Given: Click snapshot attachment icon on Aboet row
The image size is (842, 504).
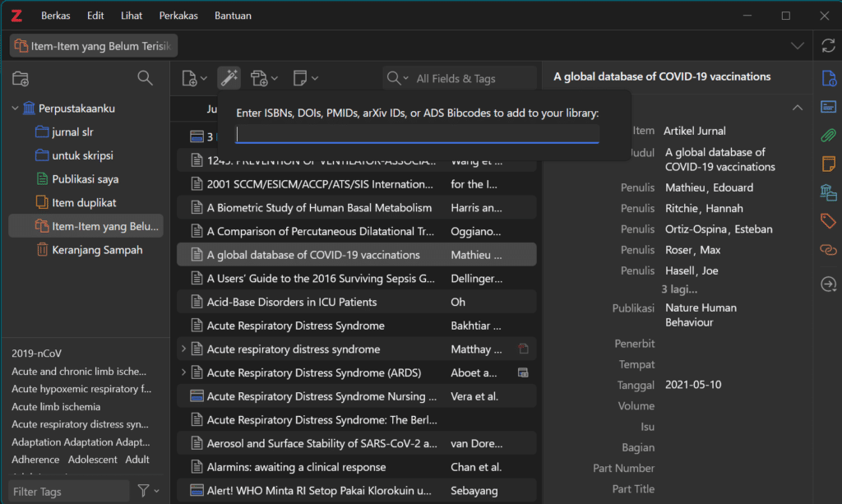Looking at the screenshot, I should point(523,372).
